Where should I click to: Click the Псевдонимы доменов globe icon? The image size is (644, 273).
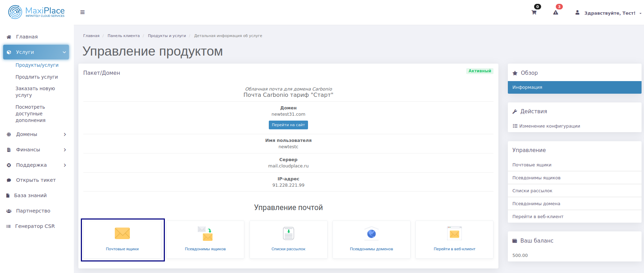pyautogui.click(x=371, y=233)
